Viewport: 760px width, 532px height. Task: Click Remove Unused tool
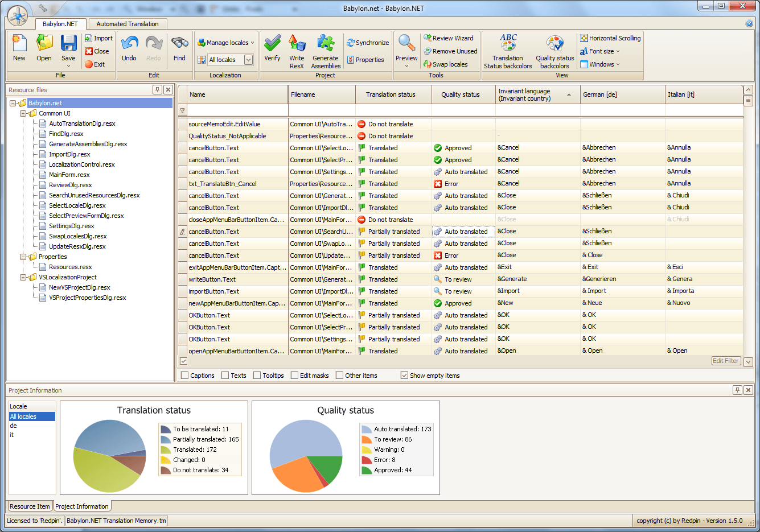[x=450, y=51]
